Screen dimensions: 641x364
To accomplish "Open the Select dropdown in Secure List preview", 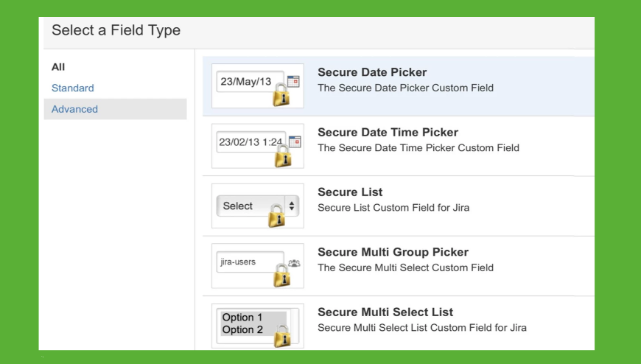I will pos(243,206).
